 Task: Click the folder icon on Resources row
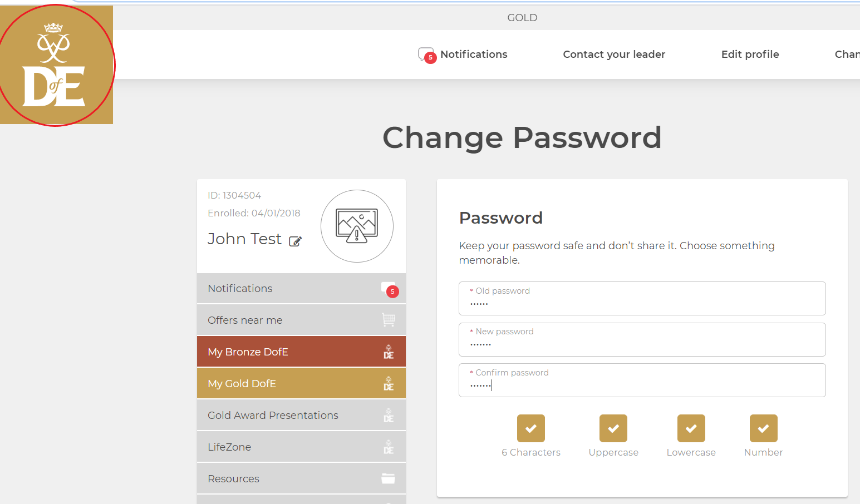tap(389, 478)
